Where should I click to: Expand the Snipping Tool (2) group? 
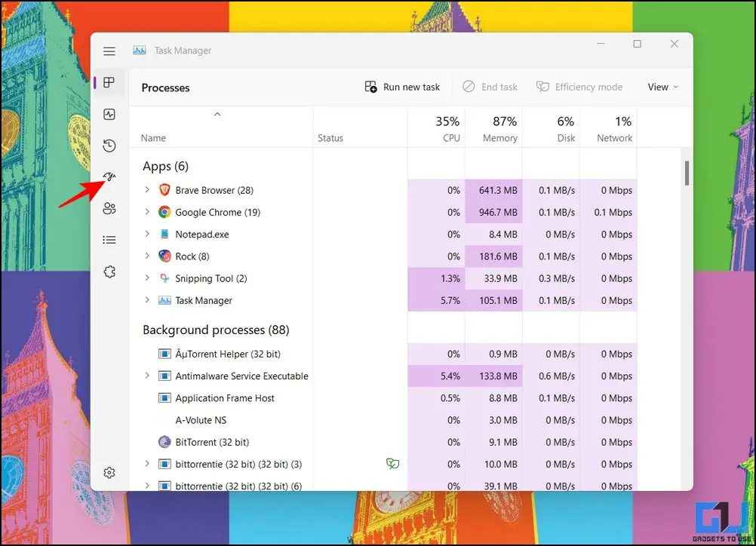click(147, 278)
